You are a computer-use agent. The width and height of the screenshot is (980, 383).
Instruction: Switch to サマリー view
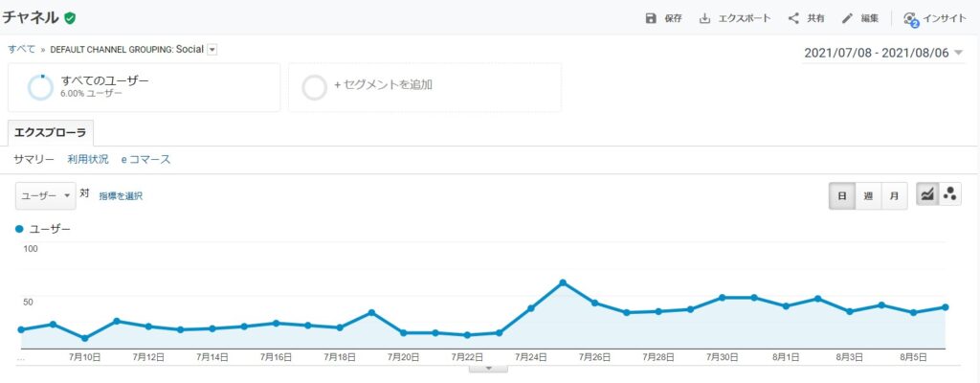pos(33,160)
